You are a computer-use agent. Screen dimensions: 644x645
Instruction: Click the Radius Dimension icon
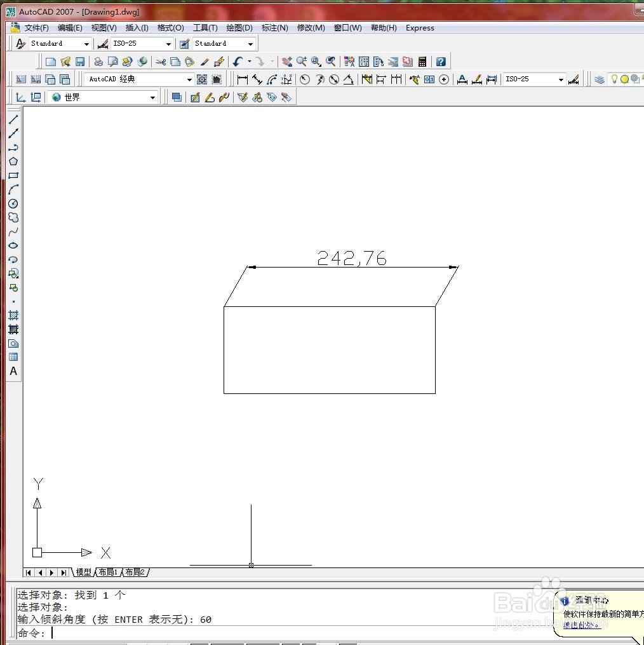[305, 79]
